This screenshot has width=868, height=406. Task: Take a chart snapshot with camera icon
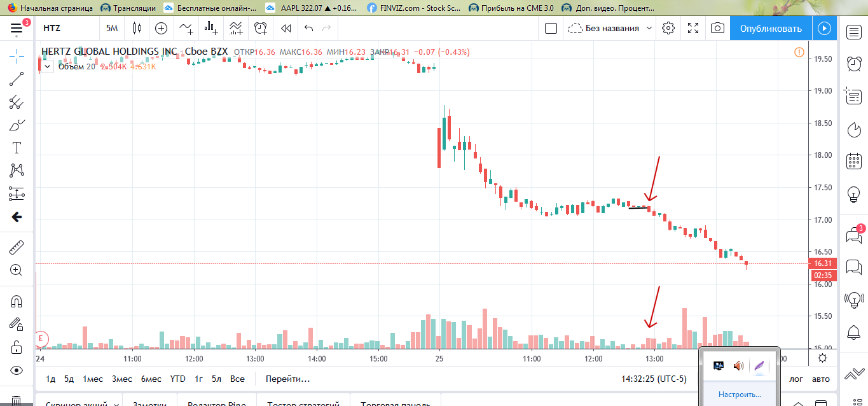click(717, 28)
